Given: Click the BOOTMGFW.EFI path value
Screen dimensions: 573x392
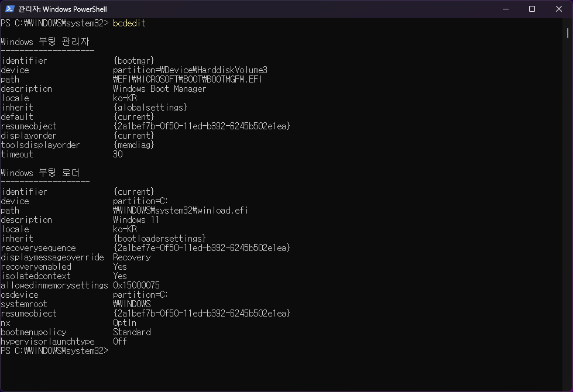Looking at the screenshot, I should (x=187, y=79).
